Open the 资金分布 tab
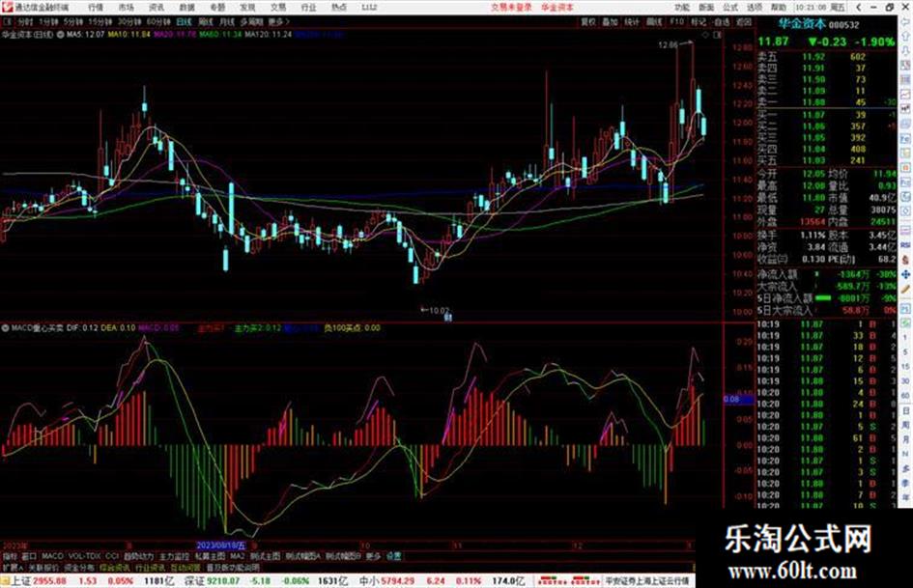913x588 pixels. pyautogui.click(x=79, y=567)
